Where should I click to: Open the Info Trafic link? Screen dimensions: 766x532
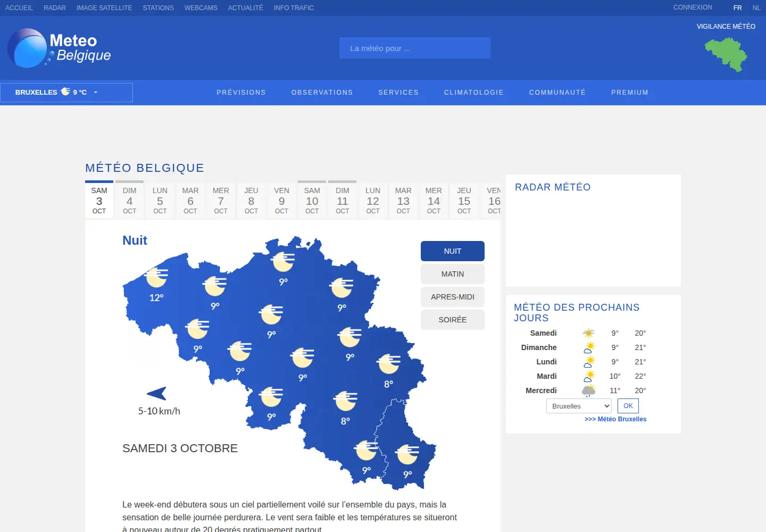pos(294,8)
